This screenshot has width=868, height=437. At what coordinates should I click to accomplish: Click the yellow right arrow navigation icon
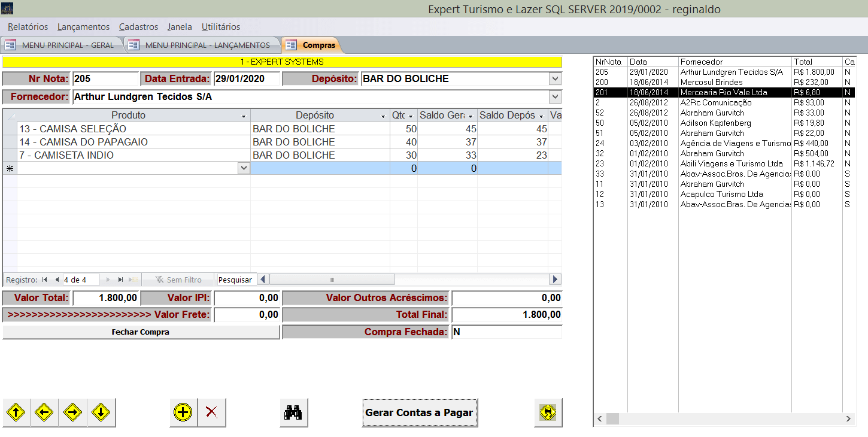[72, 412]
